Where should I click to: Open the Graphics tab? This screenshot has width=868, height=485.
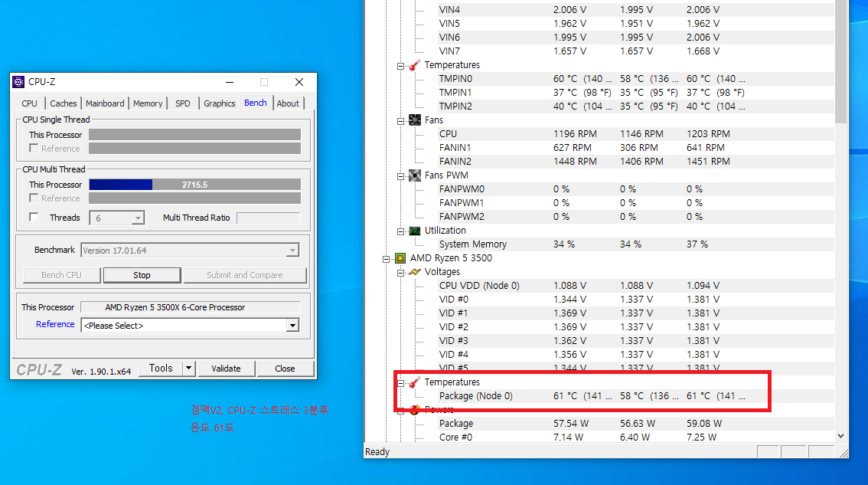coord(219,103)
